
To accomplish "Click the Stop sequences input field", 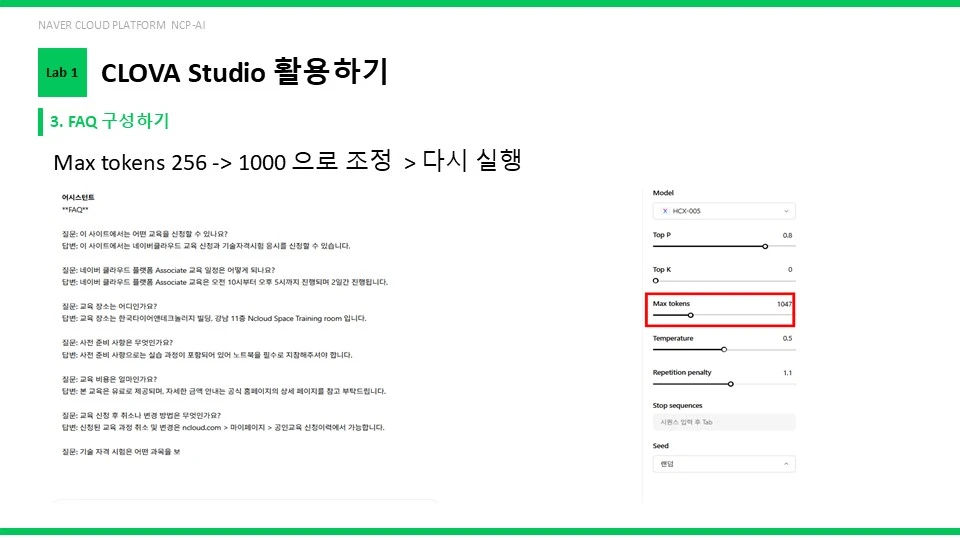I will (724, 422).
